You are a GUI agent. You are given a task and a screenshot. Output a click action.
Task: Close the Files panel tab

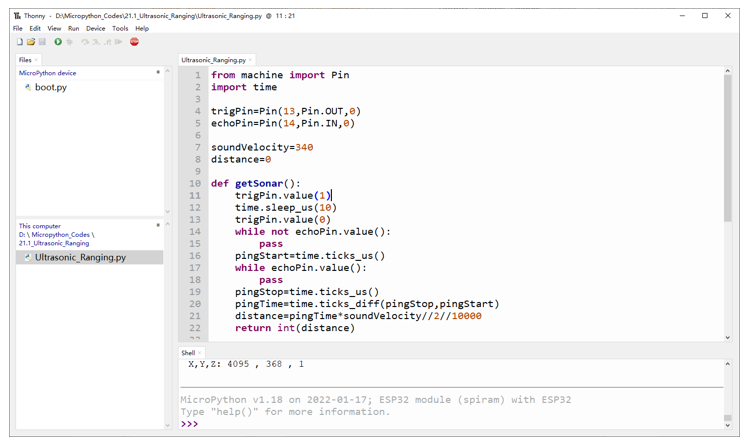point(36,60)
